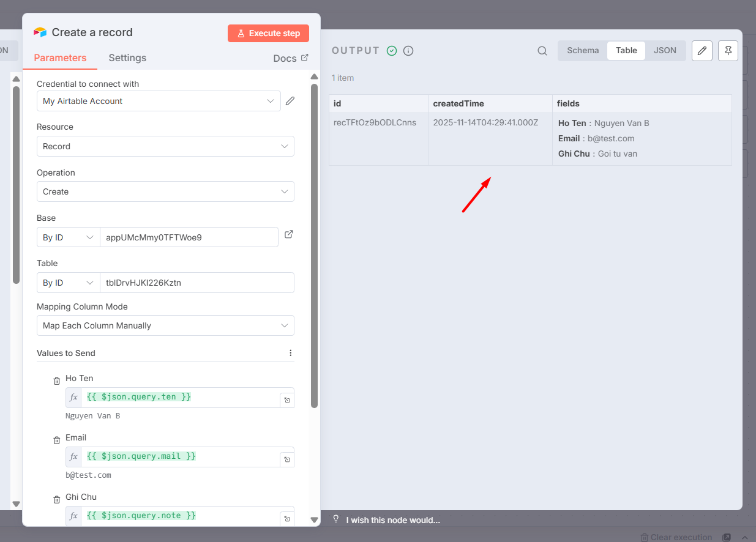Click the search icon in the OUTPUT panel
The image size is (756, 542).
pos(542,51)
